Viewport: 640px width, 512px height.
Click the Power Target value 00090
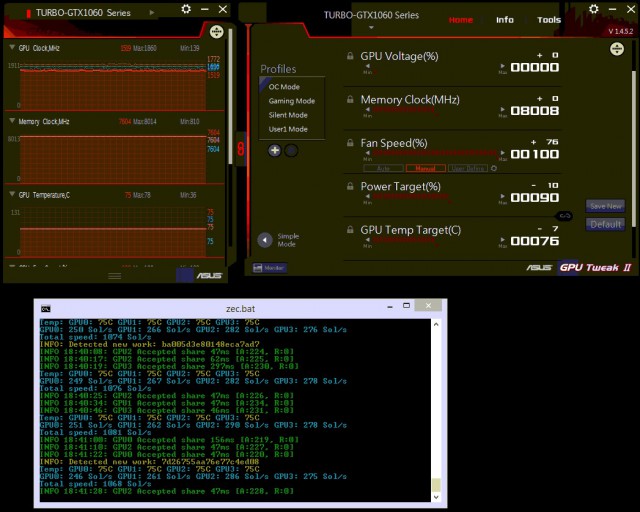point(535,198)
